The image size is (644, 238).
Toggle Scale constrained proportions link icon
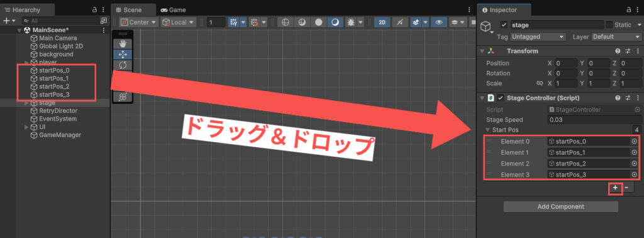(x=540, y=83)
